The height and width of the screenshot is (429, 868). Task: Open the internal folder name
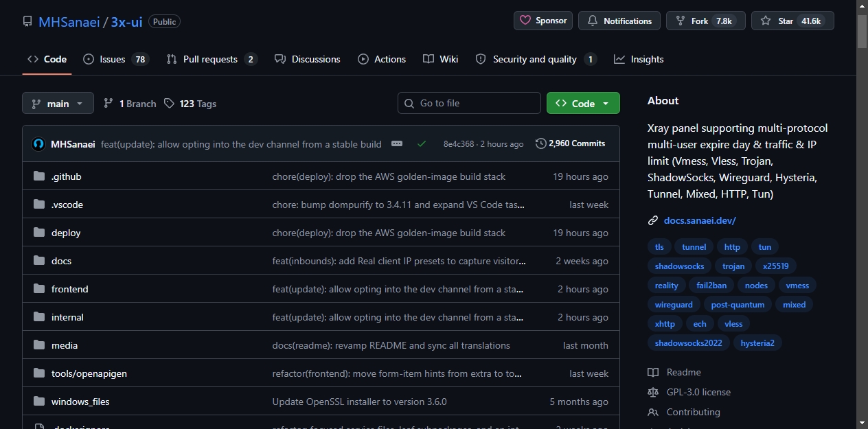click(x=67, y=317)
